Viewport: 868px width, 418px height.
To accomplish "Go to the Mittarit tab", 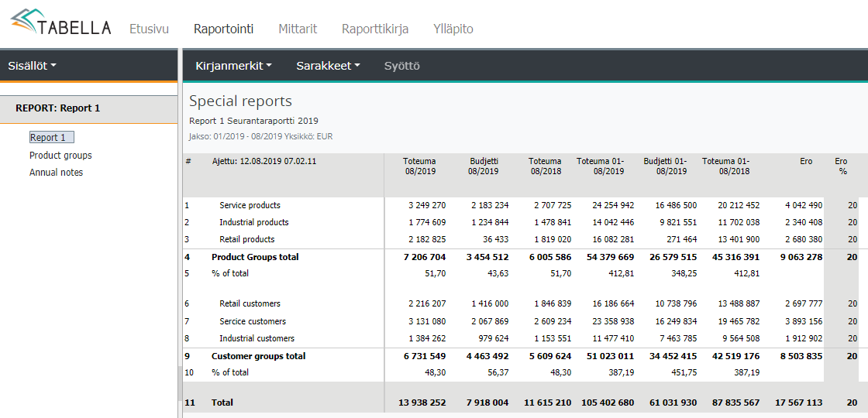I will (298, 29).
